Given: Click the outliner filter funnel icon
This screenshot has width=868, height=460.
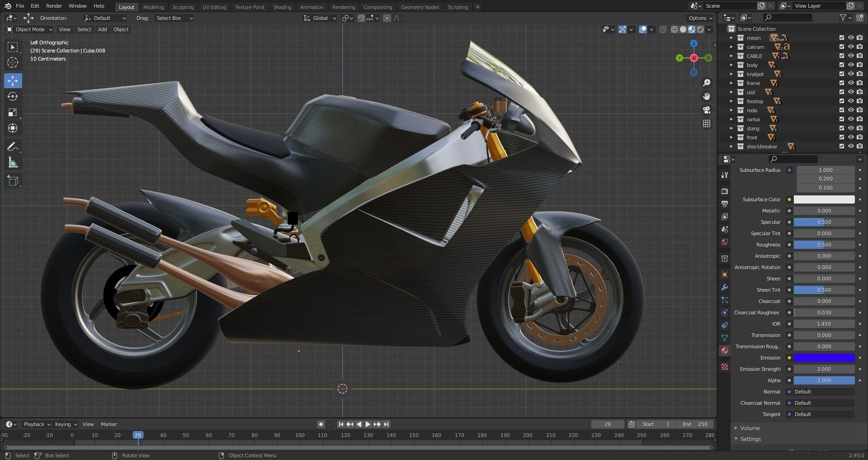Looking at the screenshot, I should 843,18.
